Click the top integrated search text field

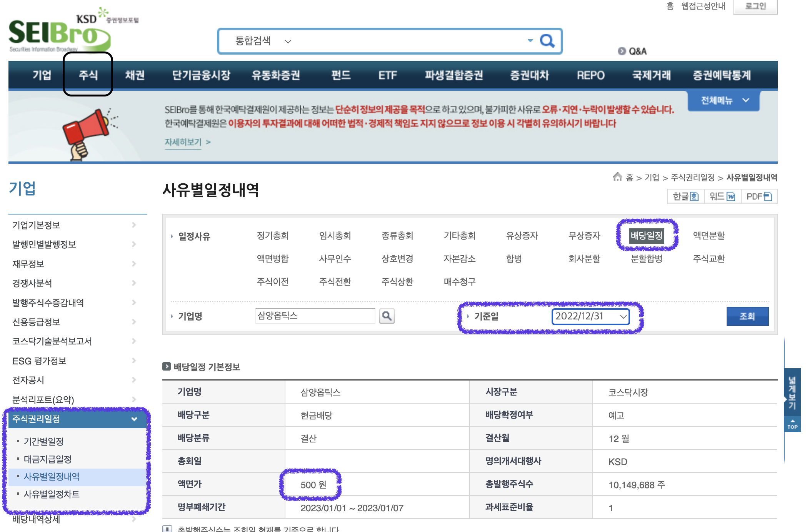[410, 41]
